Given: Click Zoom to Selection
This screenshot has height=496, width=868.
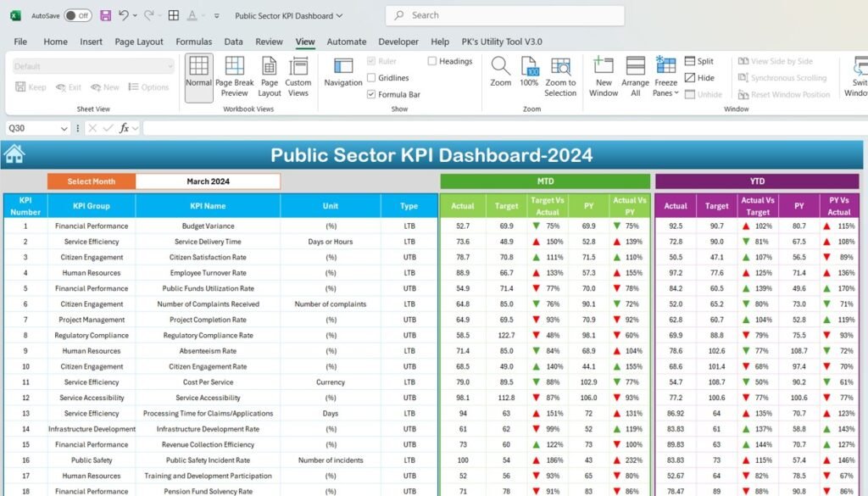Looking at the screenshot, I should (x=560, y=77).
